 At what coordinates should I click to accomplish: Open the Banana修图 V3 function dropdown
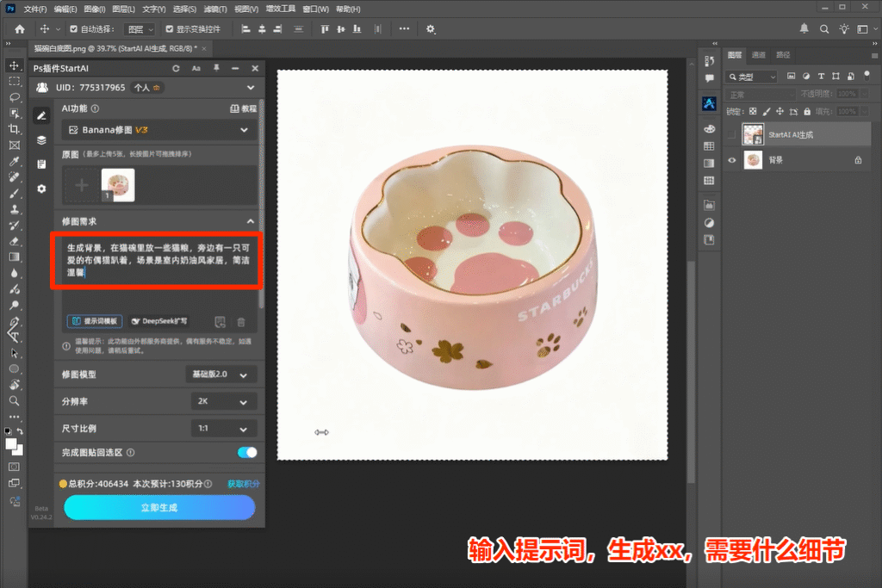(159, 130)
